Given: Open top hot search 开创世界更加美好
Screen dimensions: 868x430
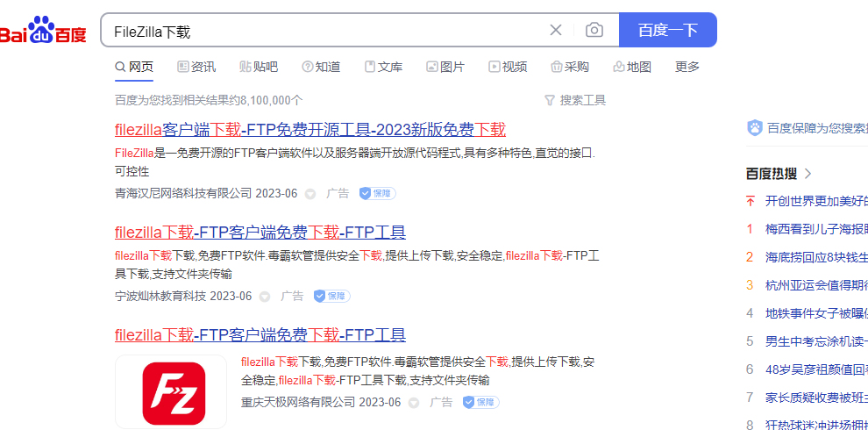Looking at the screenshot, I should click(816, 201).
